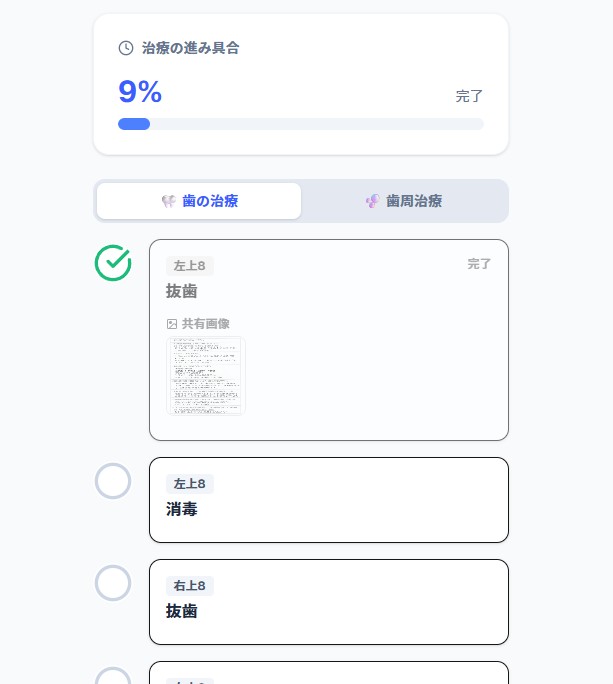
Task: Open the shared image thumbnail
Action: (206, 375)
